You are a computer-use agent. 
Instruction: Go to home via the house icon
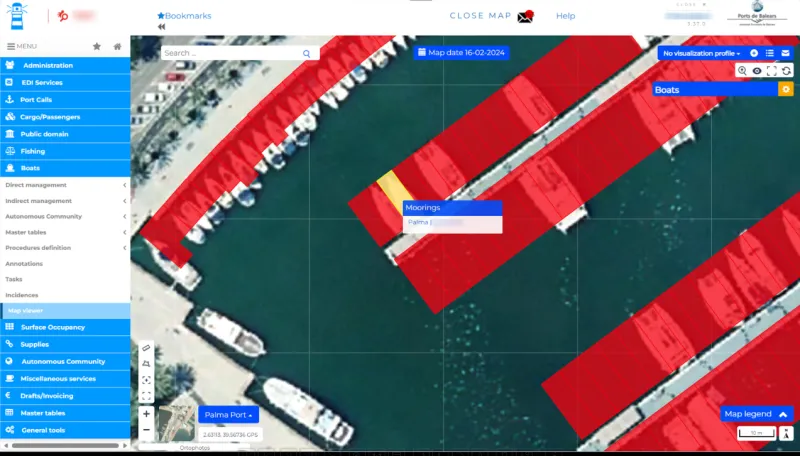[117, 46]
